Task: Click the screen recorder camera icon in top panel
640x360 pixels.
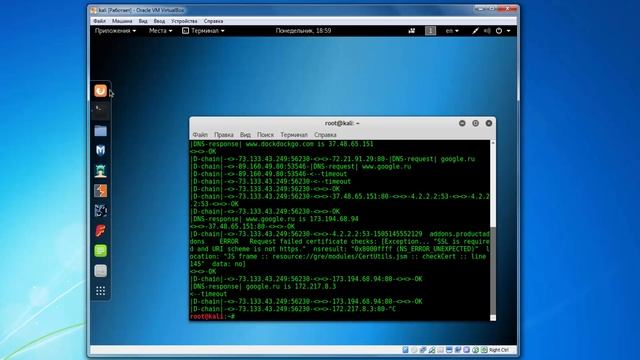Action: tap(412, 31)
